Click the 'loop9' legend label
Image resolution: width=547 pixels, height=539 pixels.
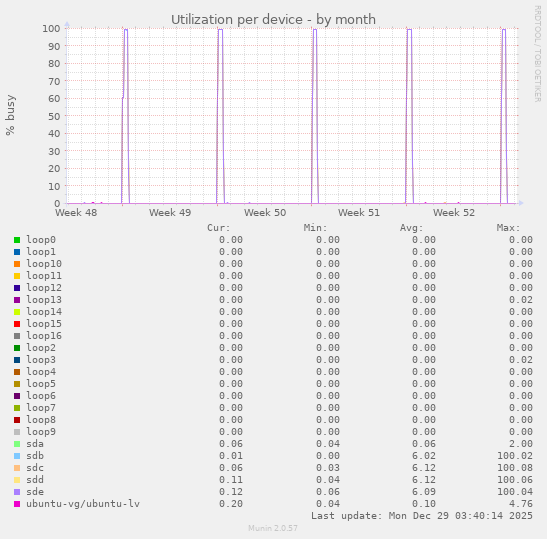[x=41, y=432]
